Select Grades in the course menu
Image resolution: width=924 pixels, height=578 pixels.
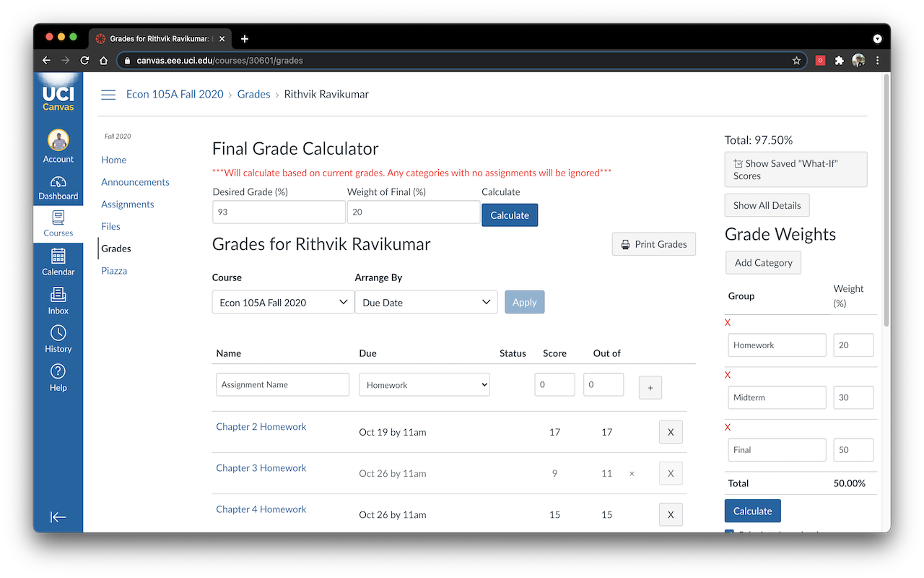point(116,249)
